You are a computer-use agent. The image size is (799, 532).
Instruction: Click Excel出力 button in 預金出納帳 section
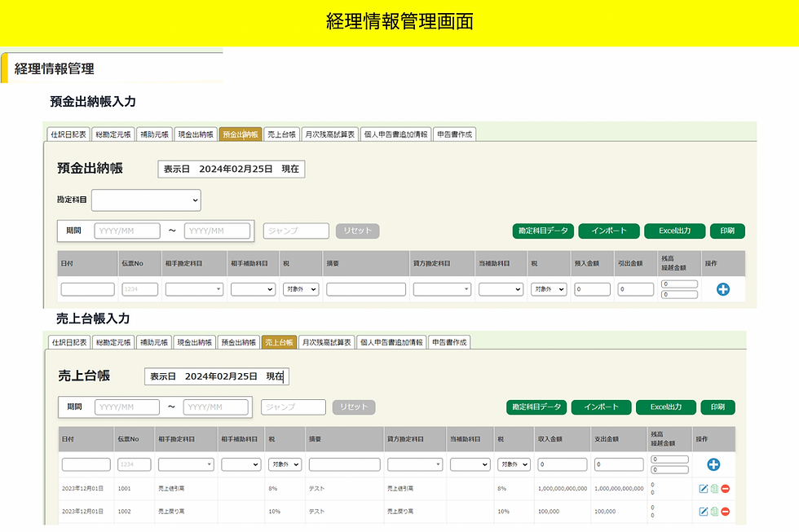click(675, 231)
